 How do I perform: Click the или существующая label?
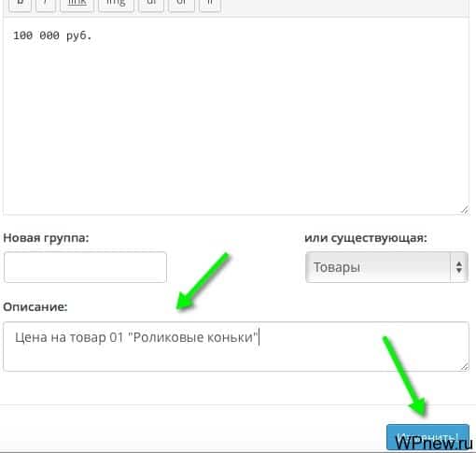pyautogui.click(x=366, y=238)
